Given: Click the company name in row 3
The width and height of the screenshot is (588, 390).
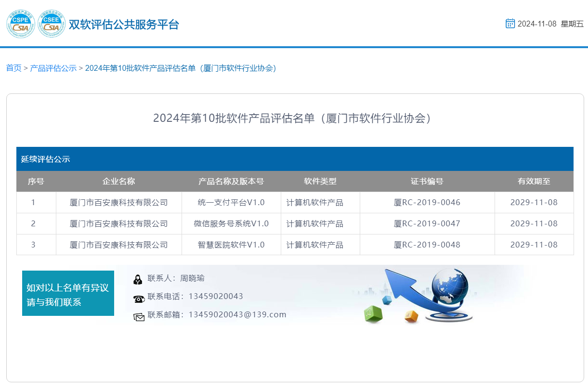Looking at the screenshot, I should pyautogui.click(x=119, y=245).
